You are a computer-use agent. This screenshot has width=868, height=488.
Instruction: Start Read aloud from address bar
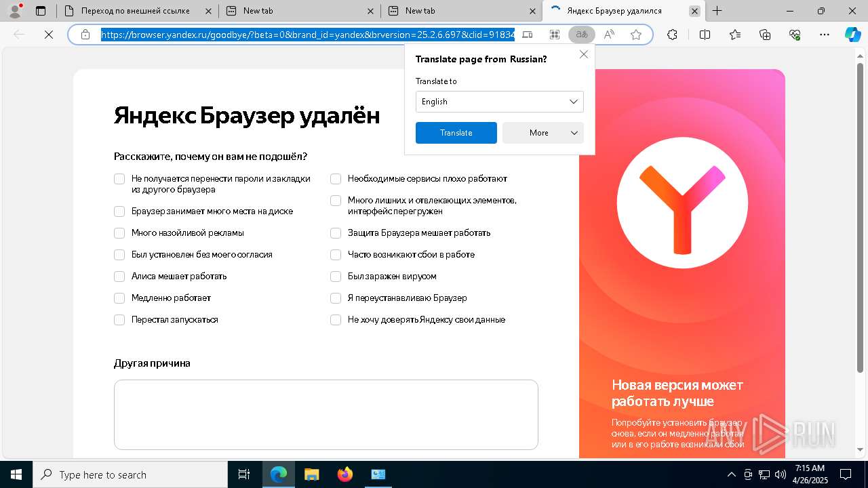click(x=609, y=35)
